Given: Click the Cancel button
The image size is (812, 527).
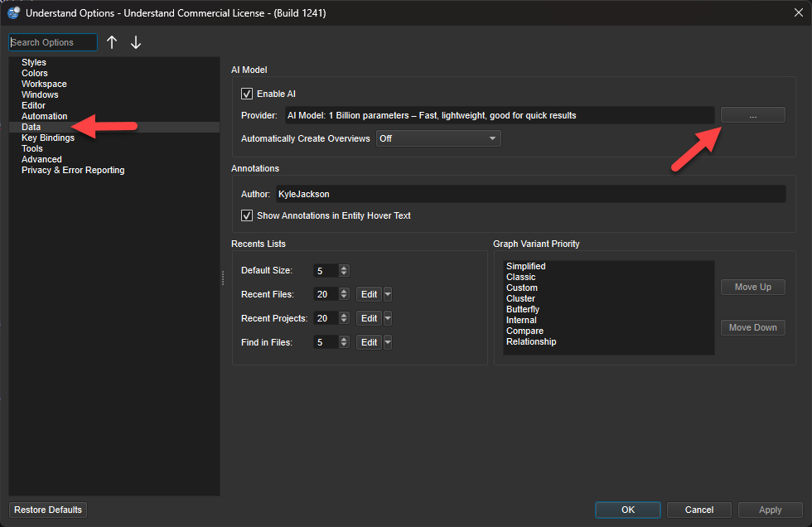Looking at the screenshot, I should click(x=699, y=510).
